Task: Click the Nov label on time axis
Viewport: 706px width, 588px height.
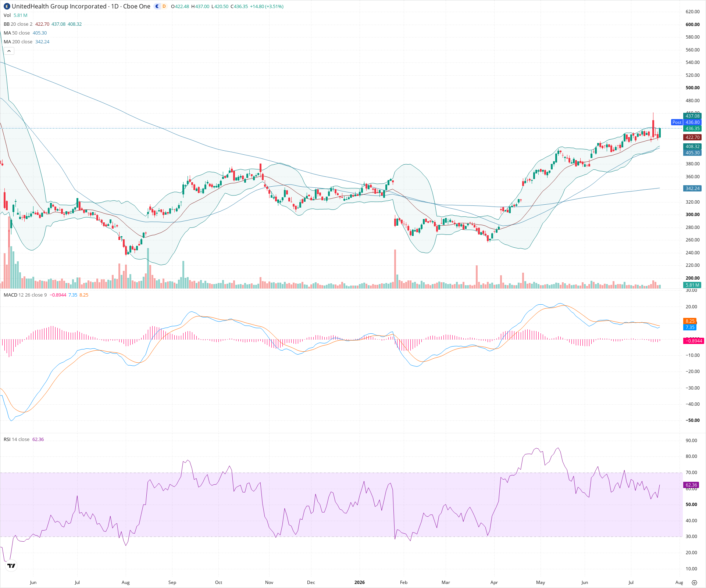Action: point(269,582)
